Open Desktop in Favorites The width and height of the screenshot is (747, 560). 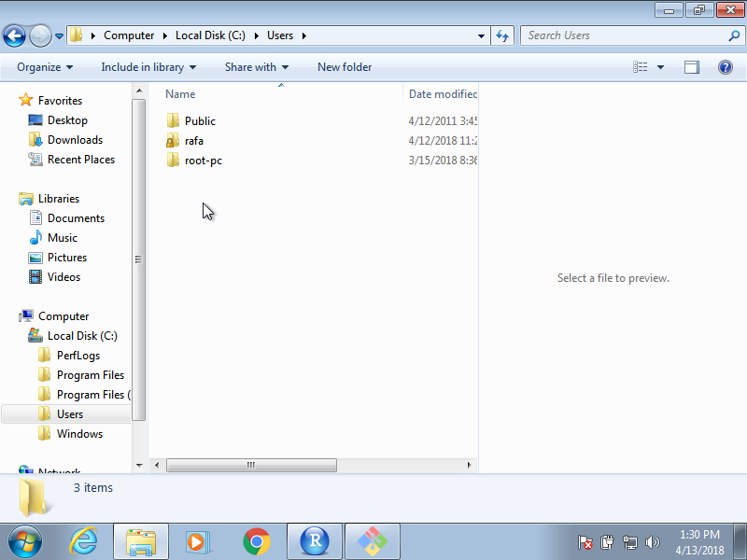(x=67, y=120)
